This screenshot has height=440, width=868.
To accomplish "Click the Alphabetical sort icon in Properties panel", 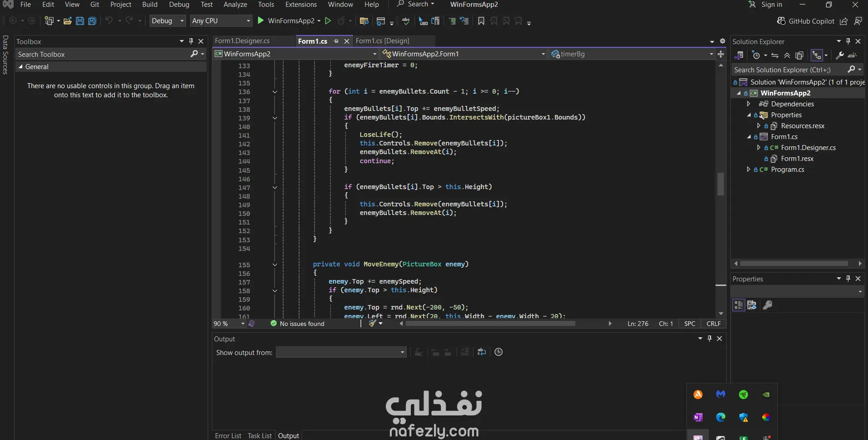I will [x=752, y=305].
